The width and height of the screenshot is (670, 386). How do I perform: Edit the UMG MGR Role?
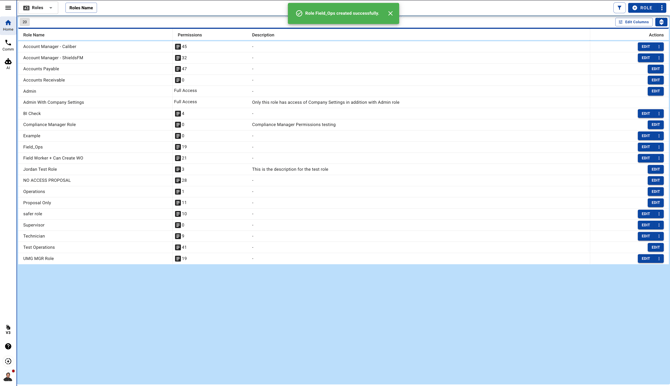pos(646,259)
